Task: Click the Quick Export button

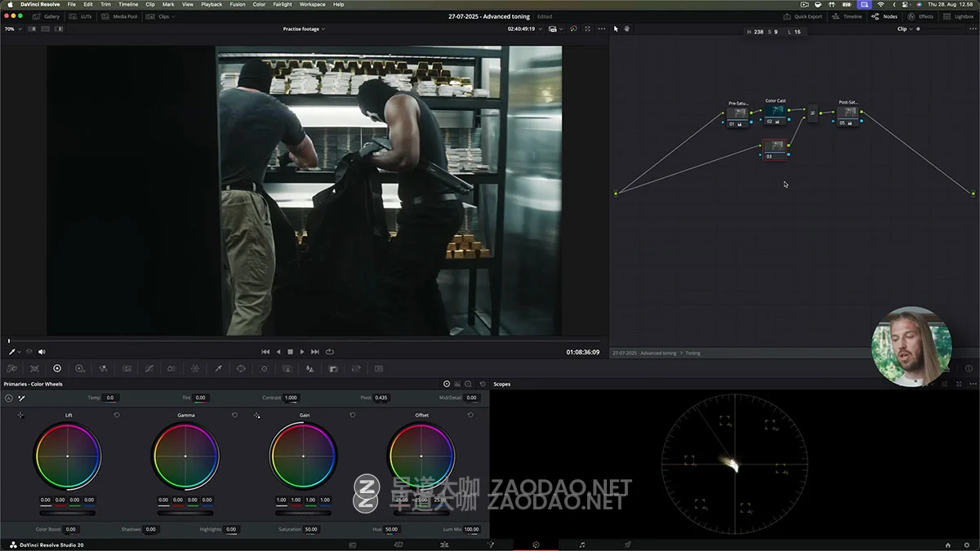Action: tap(803, 16)
